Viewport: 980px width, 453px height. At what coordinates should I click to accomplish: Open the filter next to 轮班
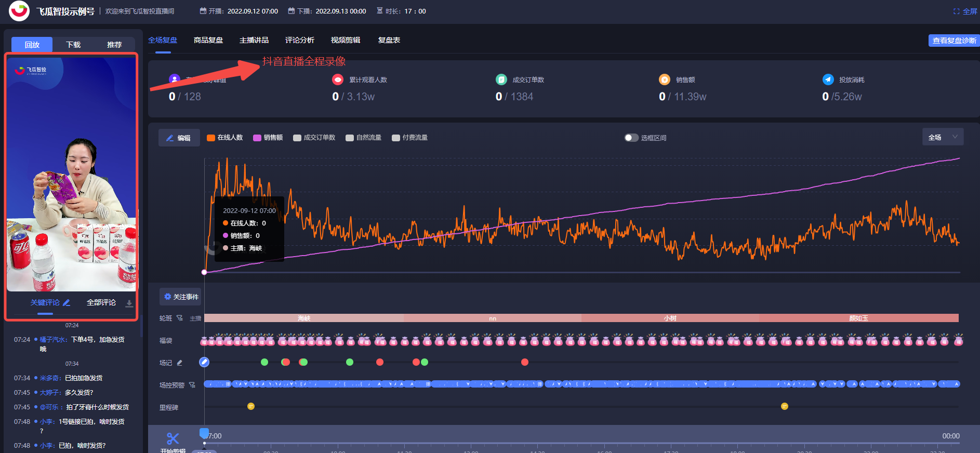[180, 318]
